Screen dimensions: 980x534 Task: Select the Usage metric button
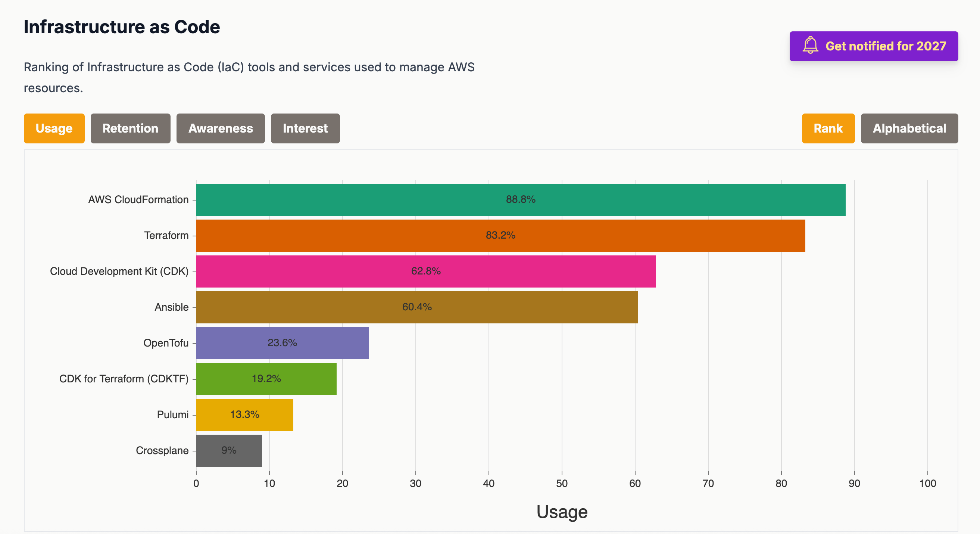pos(54,128)
